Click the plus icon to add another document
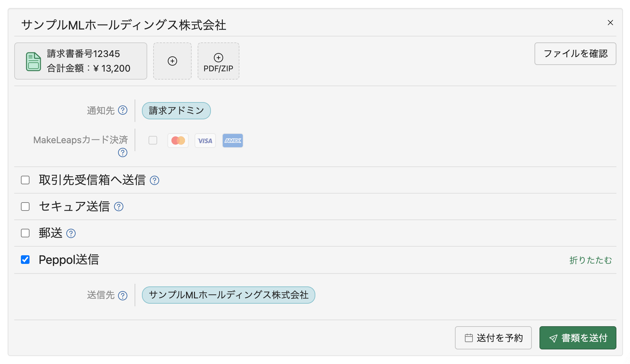The width and height of the screenshot is (630, 364). (172, 61)
